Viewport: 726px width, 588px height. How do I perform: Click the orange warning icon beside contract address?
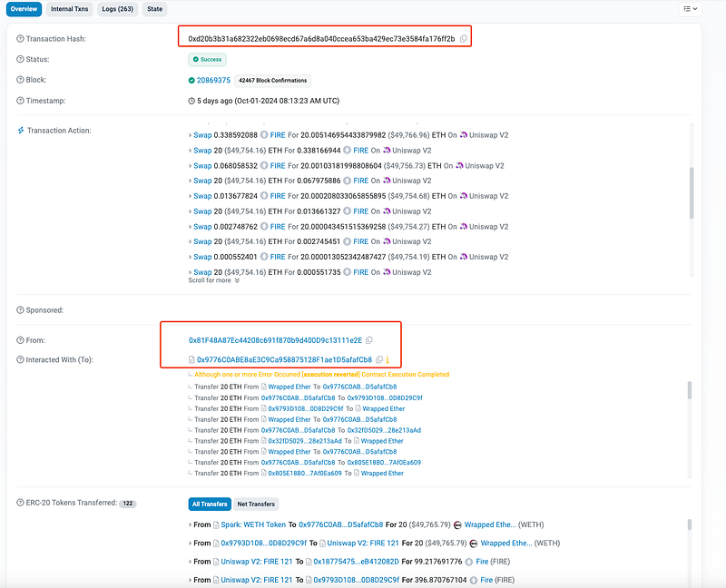tap(388, 360)
